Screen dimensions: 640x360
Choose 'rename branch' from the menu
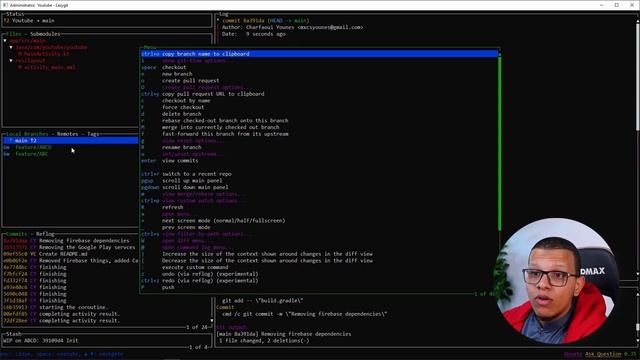point(182,147)
